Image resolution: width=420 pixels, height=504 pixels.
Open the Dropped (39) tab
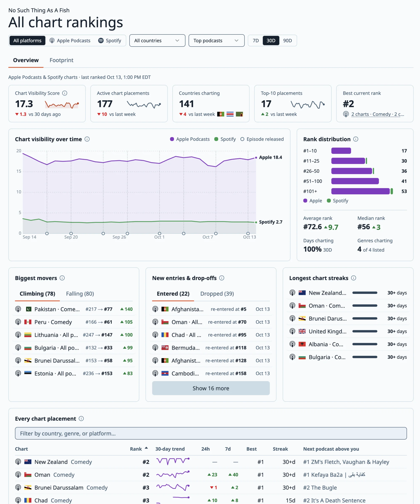point(217,294)
